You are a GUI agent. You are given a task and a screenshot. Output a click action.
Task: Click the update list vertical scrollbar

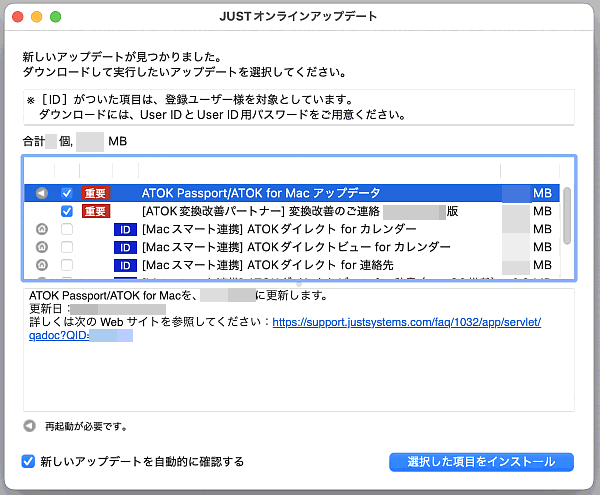pyautogui.click(x=567, y=215)
